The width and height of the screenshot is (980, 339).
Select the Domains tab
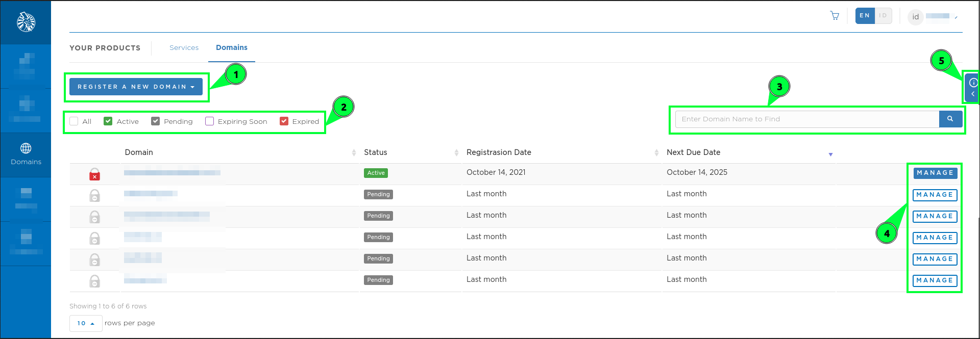232,47
